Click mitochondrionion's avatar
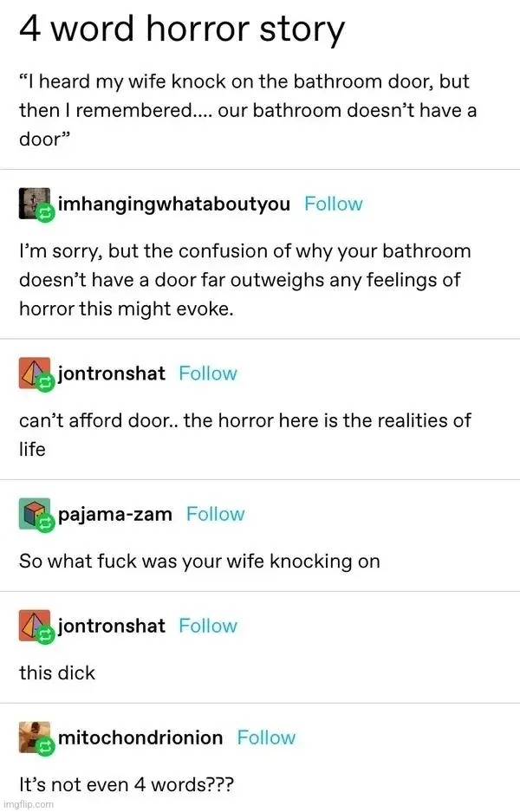Image resolution: width=520 pixels, height=812 pixels. 35,737
